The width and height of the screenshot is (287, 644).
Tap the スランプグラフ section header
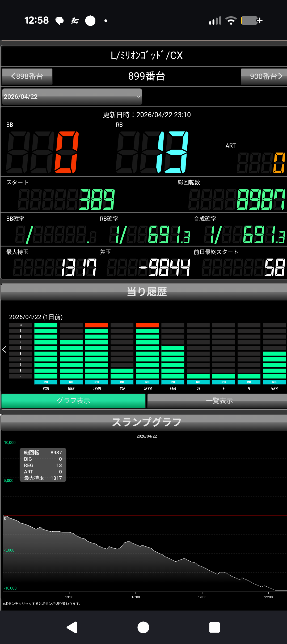(x=146, y=422)
